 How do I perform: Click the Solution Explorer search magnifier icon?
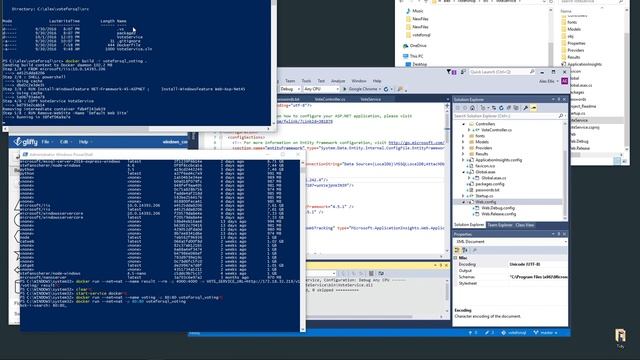tap(560, 116)
